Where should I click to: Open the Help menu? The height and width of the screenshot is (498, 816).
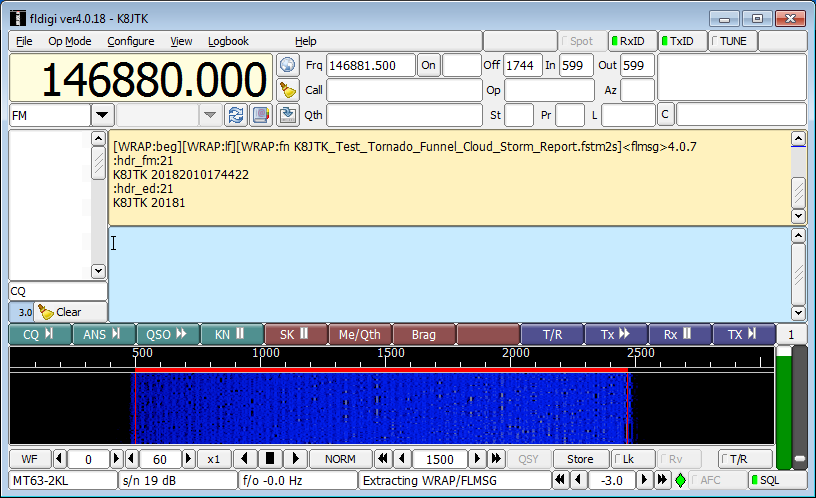305,41
